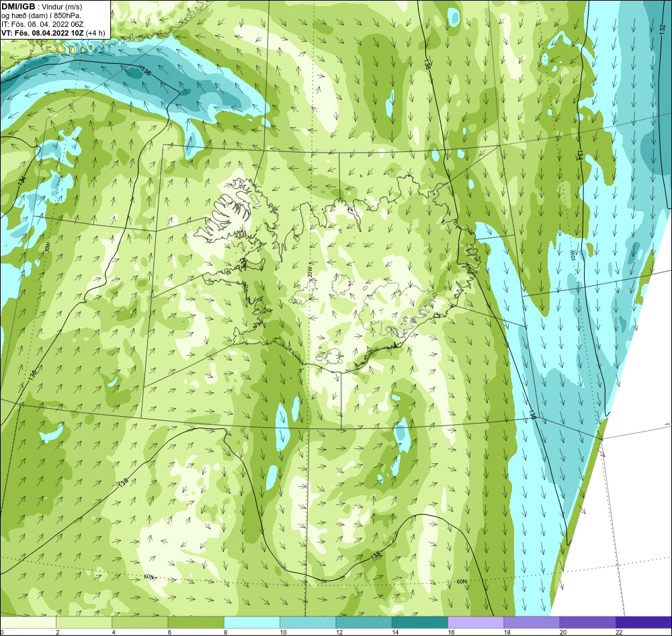Image resolution: width=672 pixels, height=636 pixels.
Task: Click the legend value '14'
Action: tap(394, 632)
